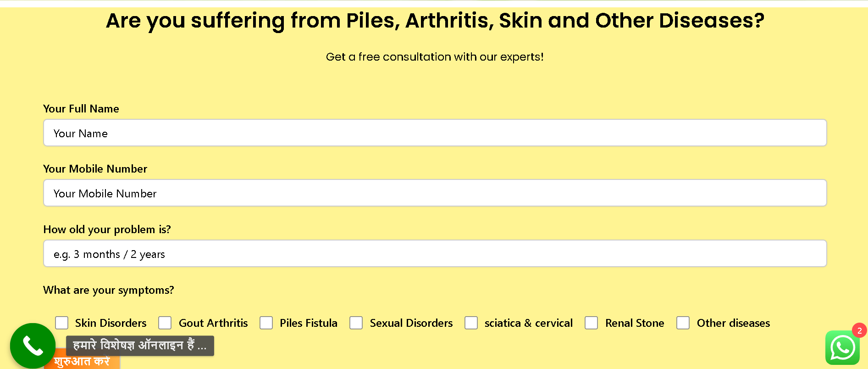
Task: Check the Sexual Disorders option
Action: point(356,323)
